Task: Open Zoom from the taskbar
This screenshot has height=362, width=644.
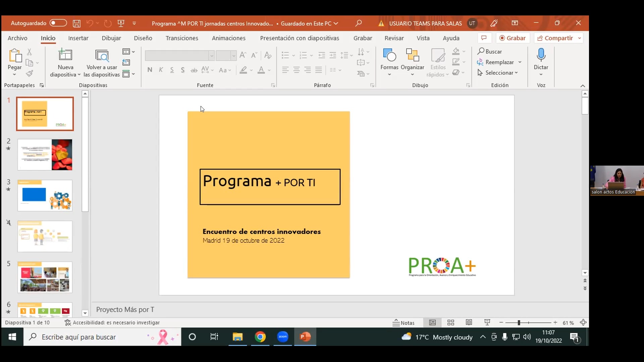Action: (x=283, y=337)
